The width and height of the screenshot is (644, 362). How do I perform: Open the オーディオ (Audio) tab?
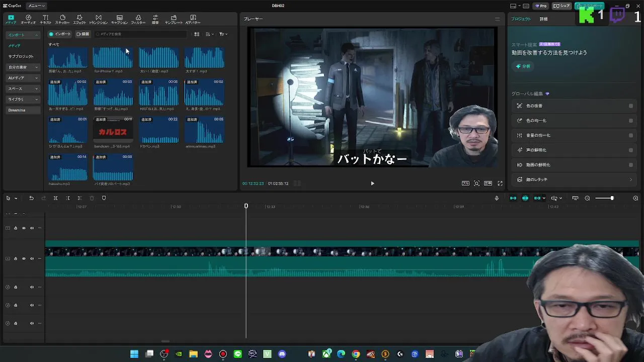click(28, 20)
